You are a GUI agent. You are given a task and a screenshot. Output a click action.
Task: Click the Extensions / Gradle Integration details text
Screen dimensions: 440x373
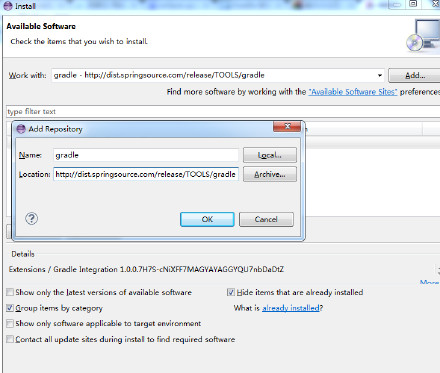click(146, 269)
